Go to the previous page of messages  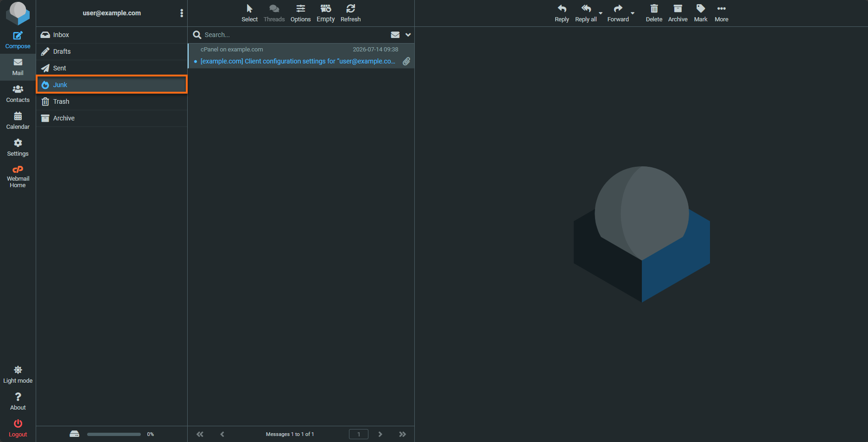[222, 434]
